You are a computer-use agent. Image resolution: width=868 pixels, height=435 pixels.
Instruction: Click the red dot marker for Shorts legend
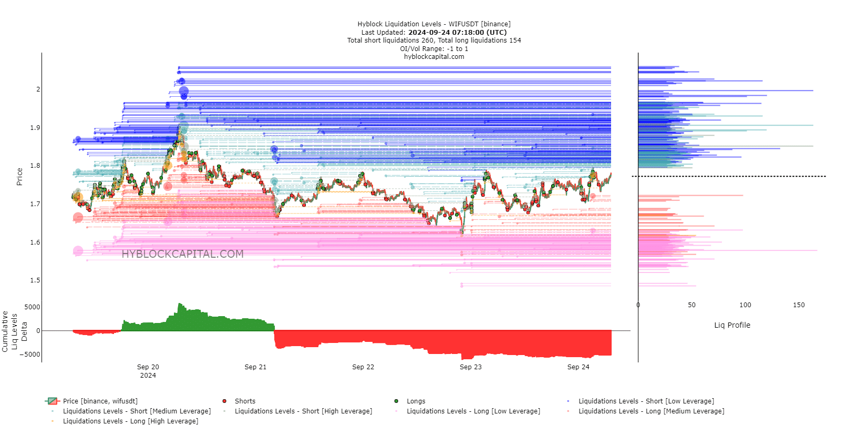point(224,401)
